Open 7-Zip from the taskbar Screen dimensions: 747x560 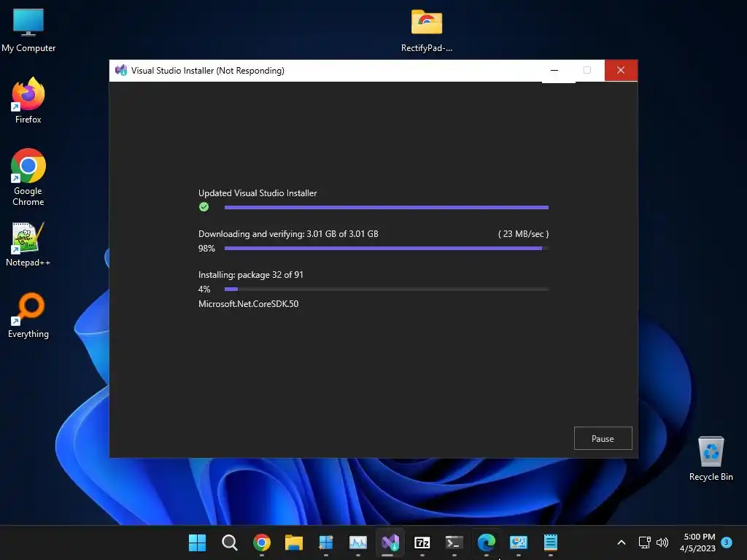pyautogui.click(x=422, y=542)
